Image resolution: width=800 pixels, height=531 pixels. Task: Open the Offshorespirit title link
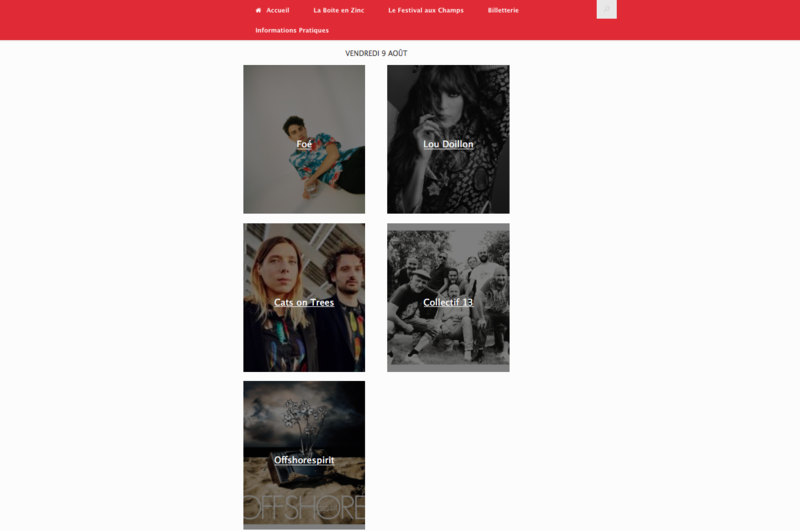pyautogui.click(x=304, y=460)
